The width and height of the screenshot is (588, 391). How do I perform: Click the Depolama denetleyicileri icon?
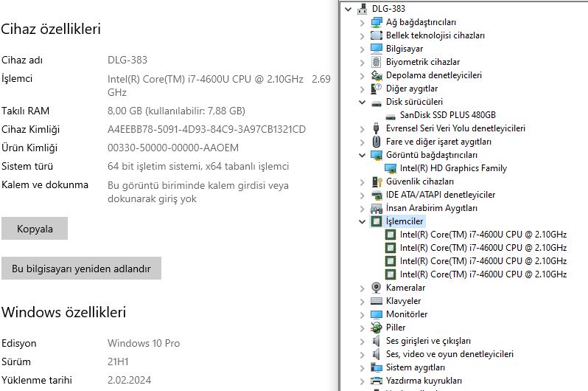click(x=376, y=75)
